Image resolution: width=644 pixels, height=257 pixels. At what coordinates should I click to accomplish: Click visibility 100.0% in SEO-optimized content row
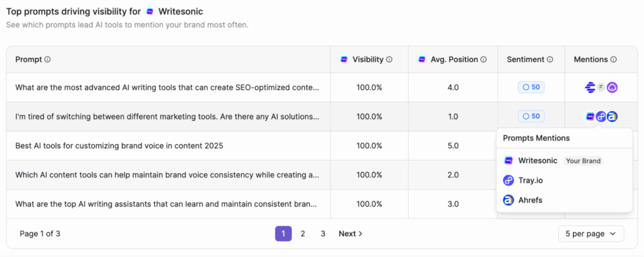[x=369, y=88]
